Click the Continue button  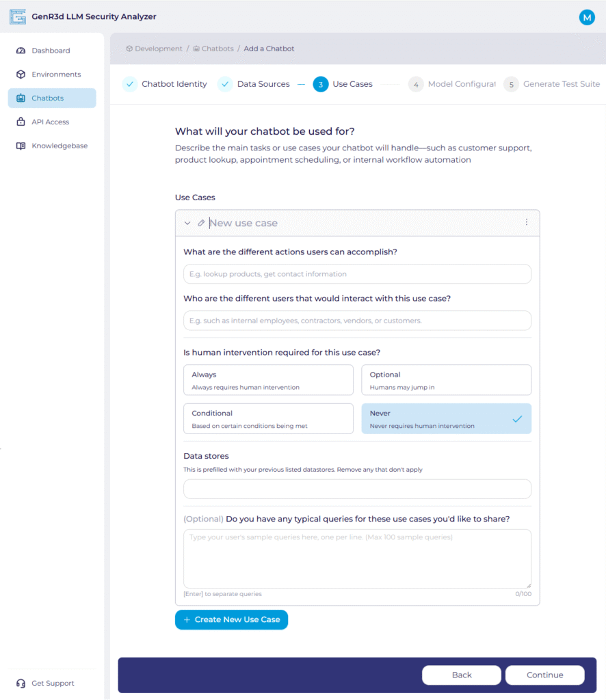(544, 675)
